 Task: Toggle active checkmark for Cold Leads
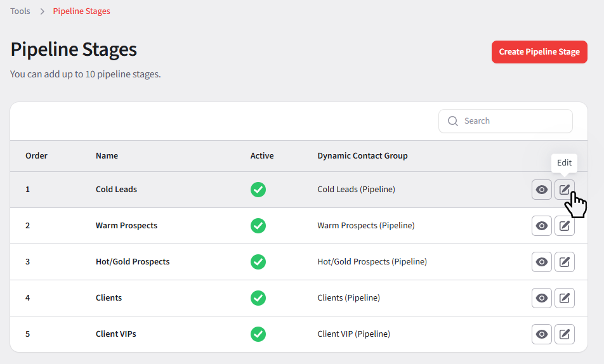pos(258,190)
